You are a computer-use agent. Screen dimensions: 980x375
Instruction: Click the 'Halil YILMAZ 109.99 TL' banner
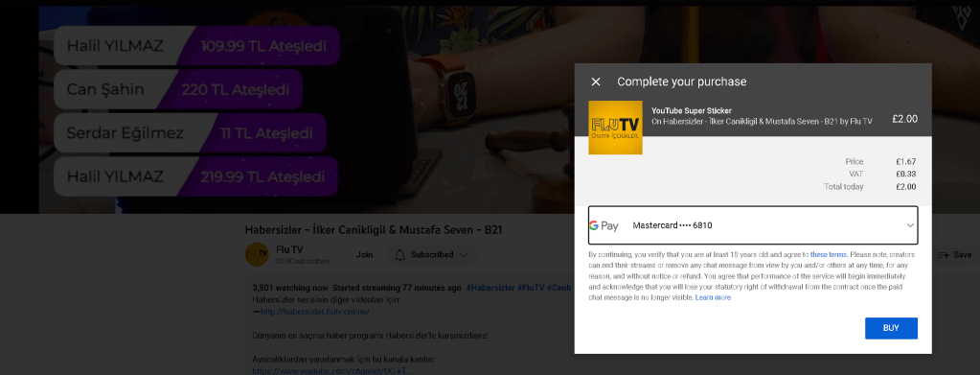click(x=196, y=46)
